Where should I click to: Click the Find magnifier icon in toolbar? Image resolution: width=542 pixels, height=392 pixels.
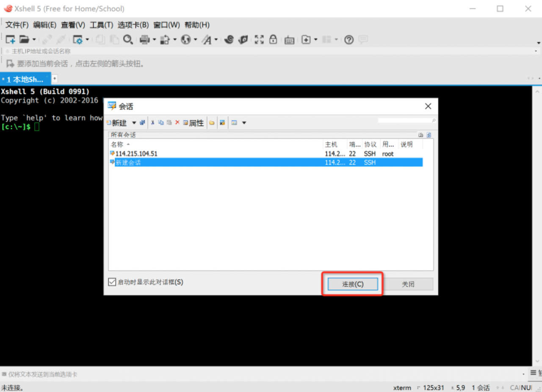pos(128,39)
